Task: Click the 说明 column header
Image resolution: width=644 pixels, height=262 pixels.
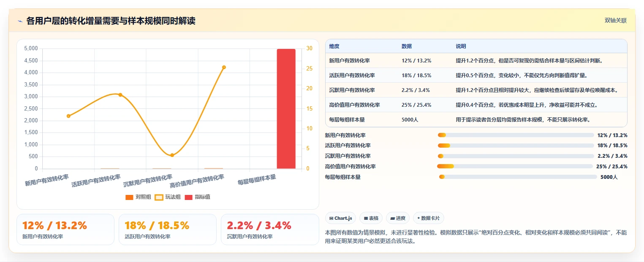Action: 461,46
